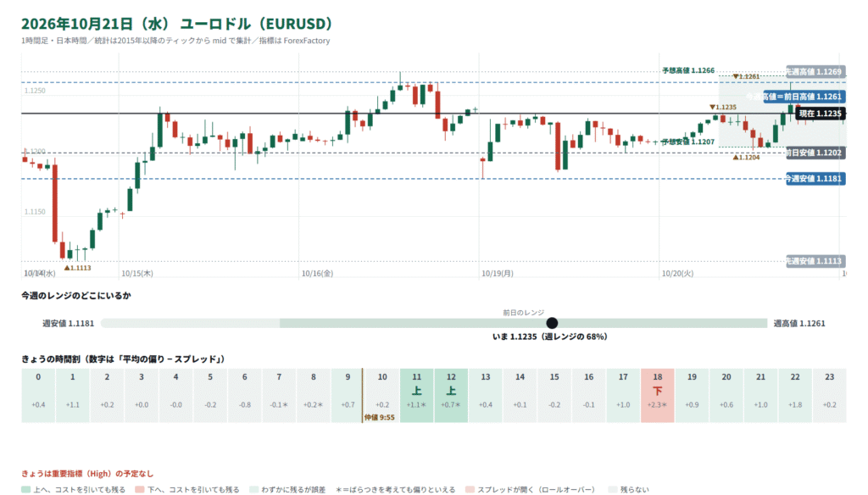Click the grey swatch beside 残らない
This screenshot has height=495, width=868.
pos(612,489)
